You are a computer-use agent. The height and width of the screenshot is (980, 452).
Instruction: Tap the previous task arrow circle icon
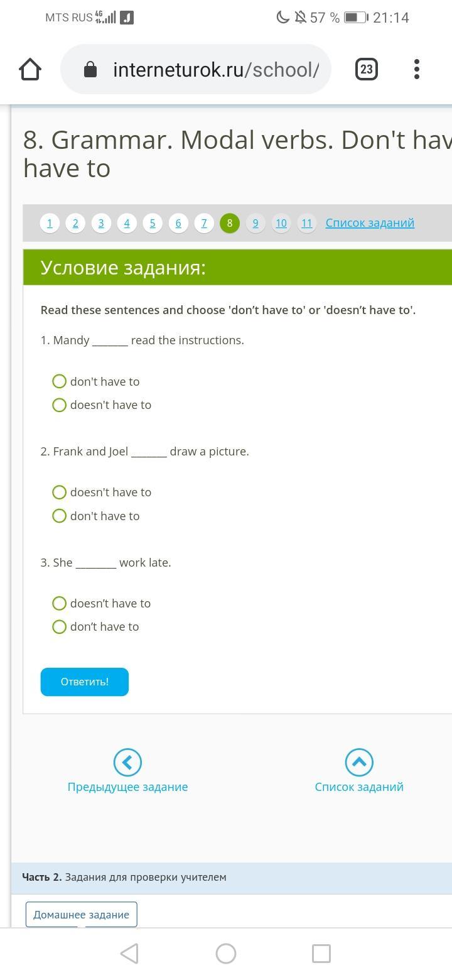[x=127, y=762]
